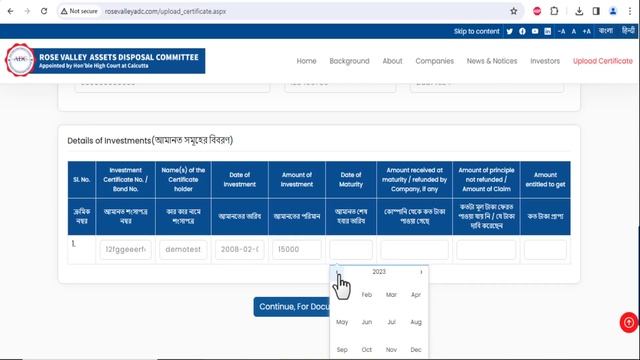Click the red scroll-to-top arrow button

(629, 322)
